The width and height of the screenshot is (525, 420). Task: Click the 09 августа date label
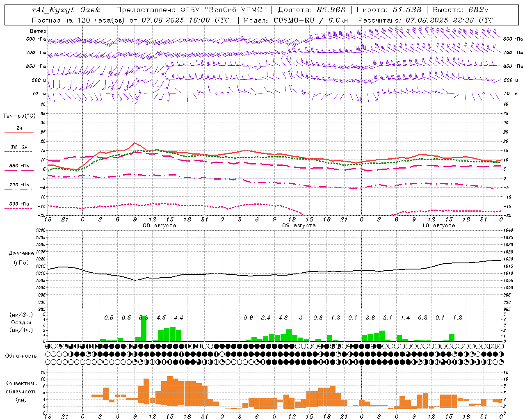299,226
